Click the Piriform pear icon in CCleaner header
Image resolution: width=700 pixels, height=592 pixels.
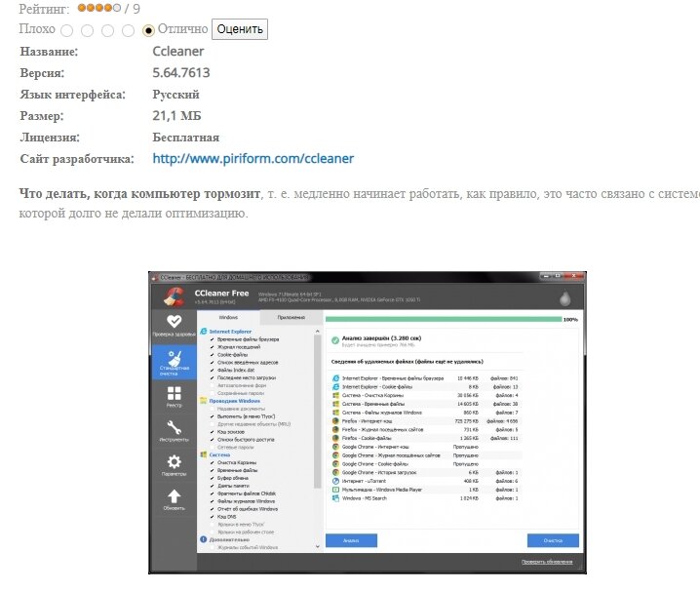[x=565, y=297]
